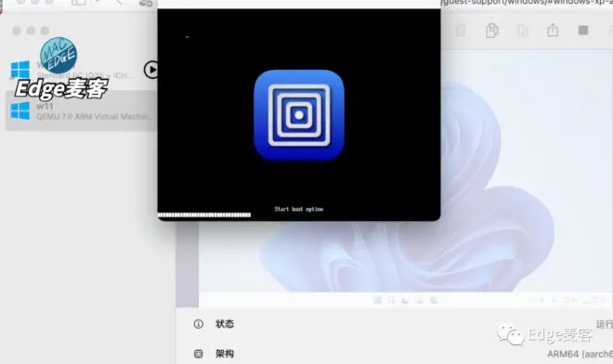
Task: Click the 架构 architecture row label
Action: pyautogui.click(x=225, y=354)
